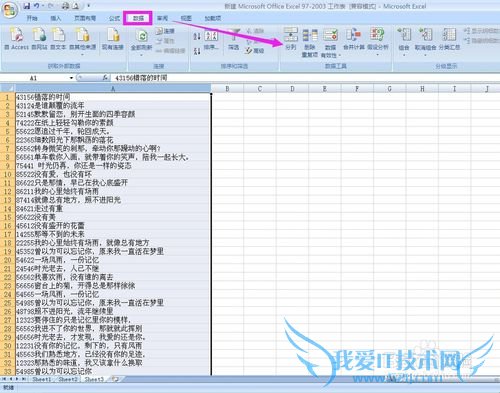Click the fx insert function button
The height and width of the screenshot is (393, 500).
pos(105,78)
